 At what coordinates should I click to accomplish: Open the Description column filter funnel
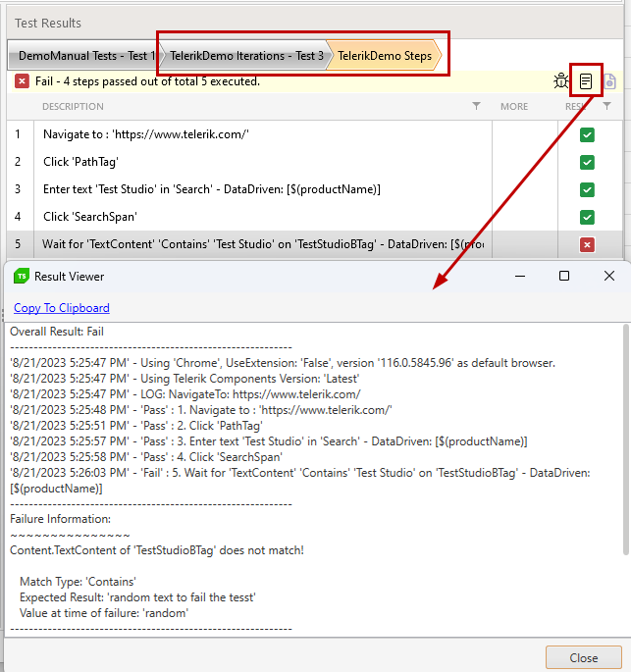[x=476, y=106]
